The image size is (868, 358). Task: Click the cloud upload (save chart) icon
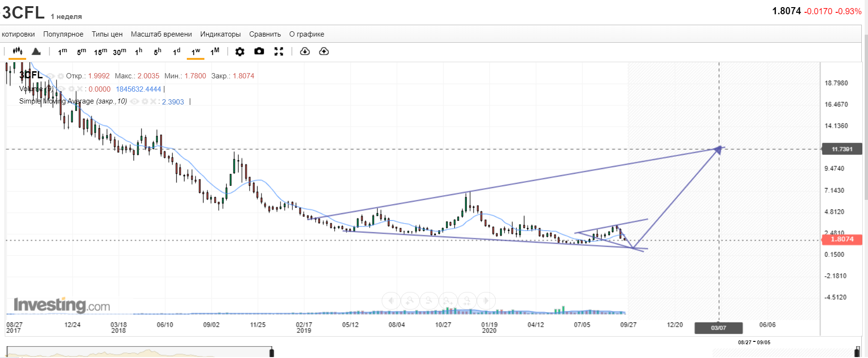pos(324,51)
